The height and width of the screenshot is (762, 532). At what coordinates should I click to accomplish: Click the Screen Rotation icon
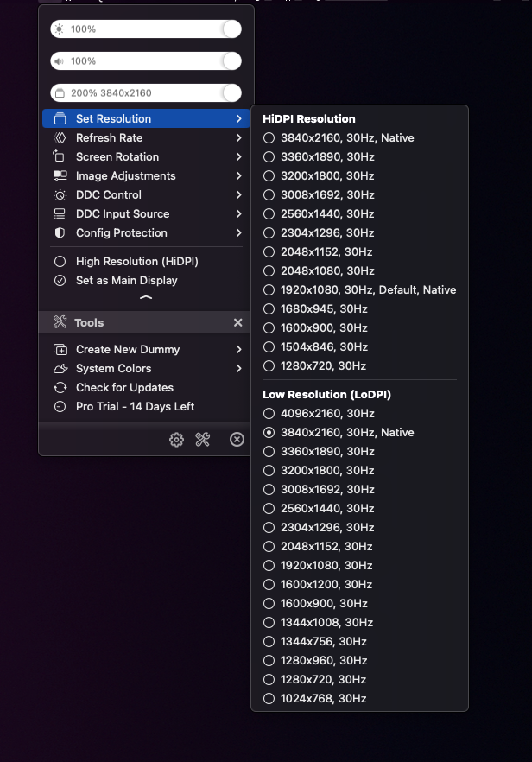tap(60, 156)
